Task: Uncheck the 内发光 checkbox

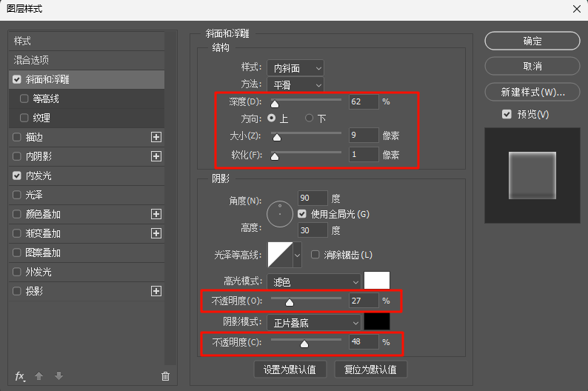Action: tap(17, 176)
